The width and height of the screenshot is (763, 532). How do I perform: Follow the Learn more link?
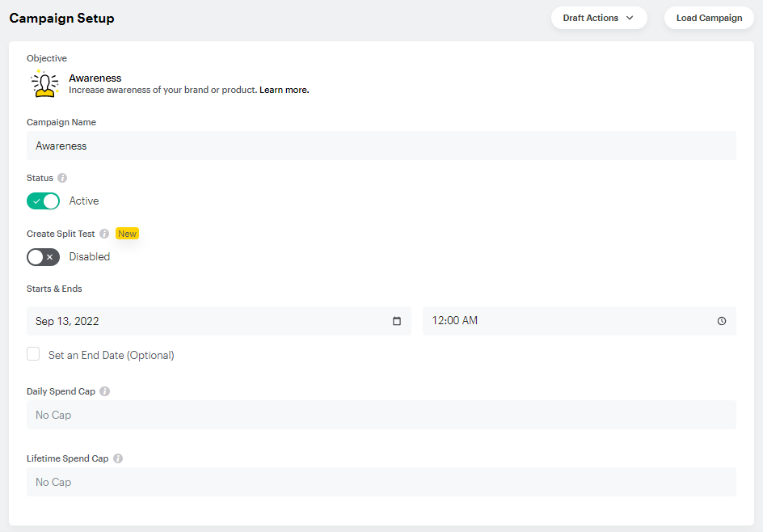pyautogui.click(x=285, y=90)
